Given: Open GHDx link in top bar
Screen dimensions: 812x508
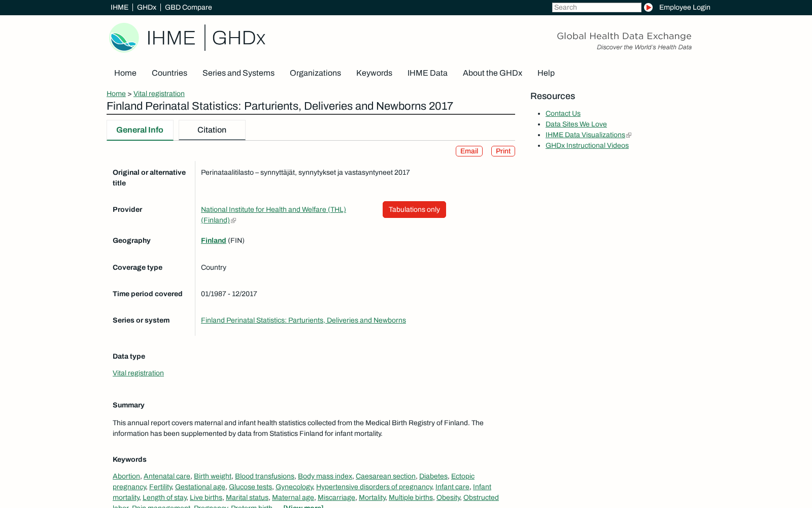Looking at the screenshot, I should click(147, 7).
